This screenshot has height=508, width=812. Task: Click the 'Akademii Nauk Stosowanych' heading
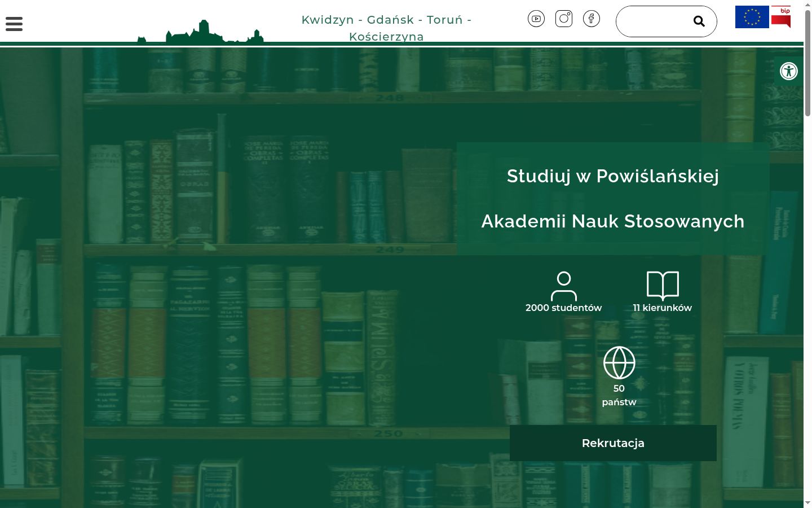(x=613, y=221)
